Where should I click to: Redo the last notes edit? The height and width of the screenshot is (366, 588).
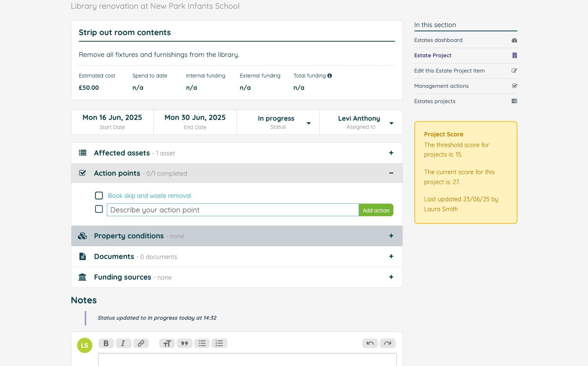click(387, 343)
